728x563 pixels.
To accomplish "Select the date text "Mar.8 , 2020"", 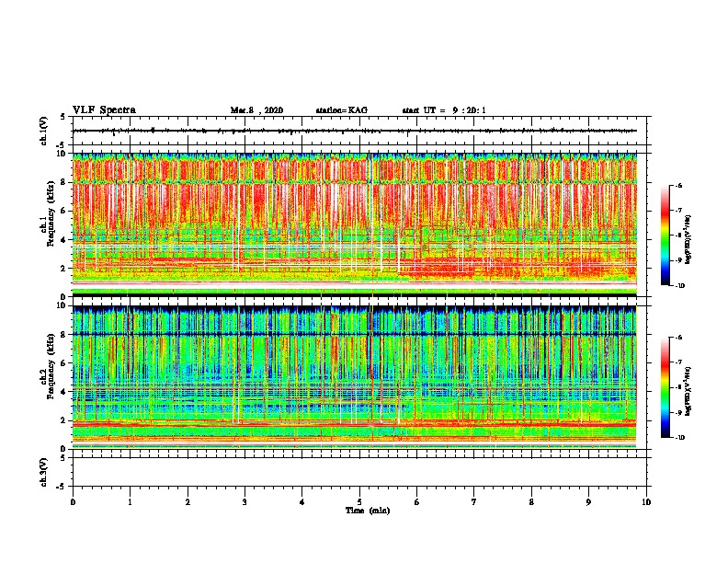I will click(256, 110).
